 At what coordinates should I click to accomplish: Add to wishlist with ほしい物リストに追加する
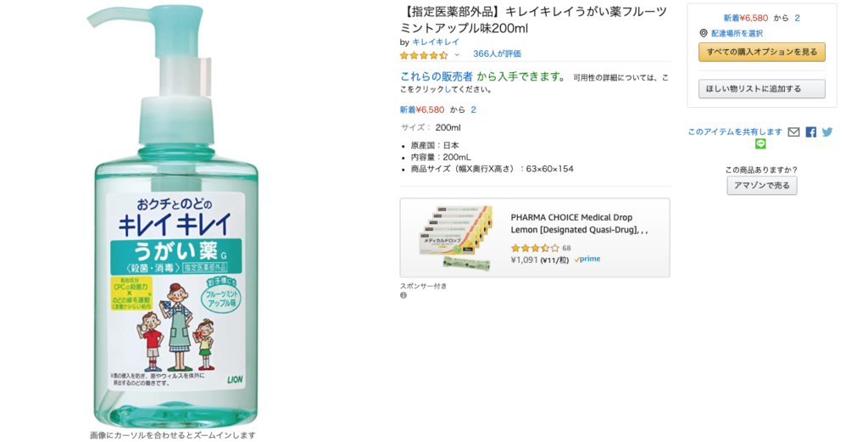click(762, 88)
